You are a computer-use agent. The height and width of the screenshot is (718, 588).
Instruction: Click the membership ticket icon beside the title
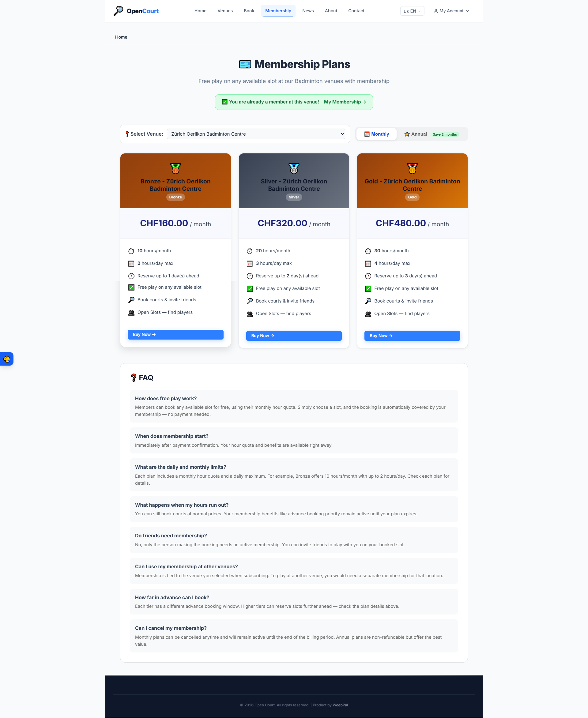click(245, 64)
